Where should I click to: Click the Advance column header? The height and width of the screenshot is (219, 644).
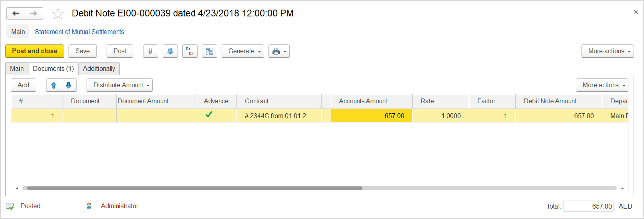216,101
